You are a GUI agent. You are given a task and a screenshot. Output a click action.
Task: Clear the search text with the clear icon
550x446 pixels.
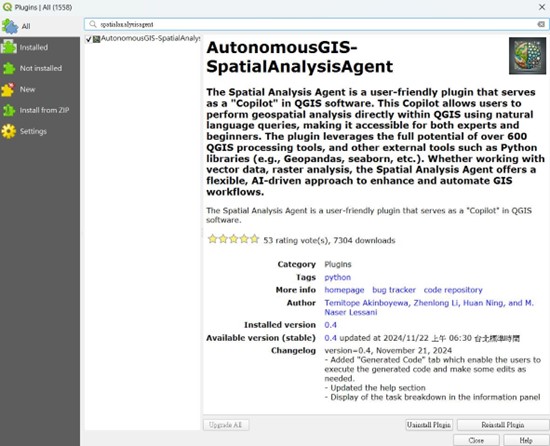click(541, 24)
